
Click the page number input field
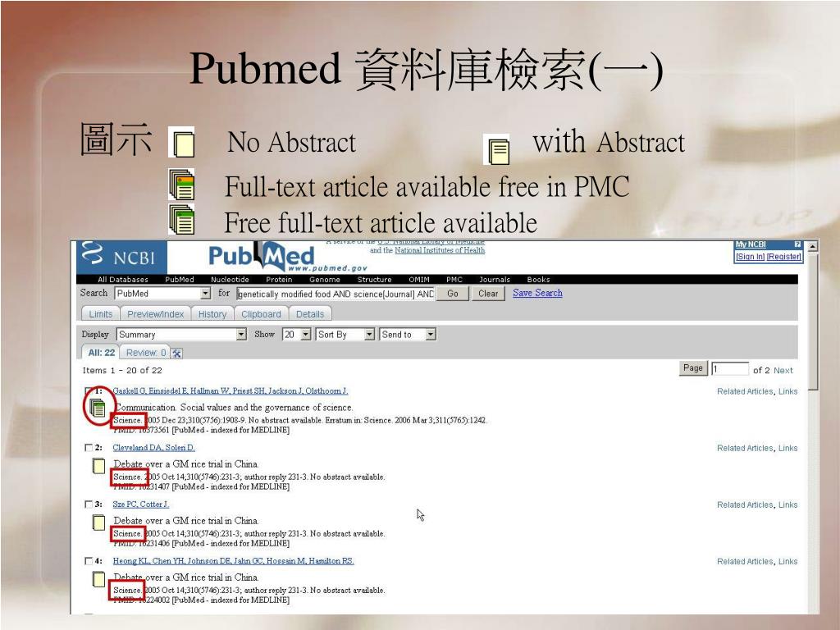click(729, 368)
